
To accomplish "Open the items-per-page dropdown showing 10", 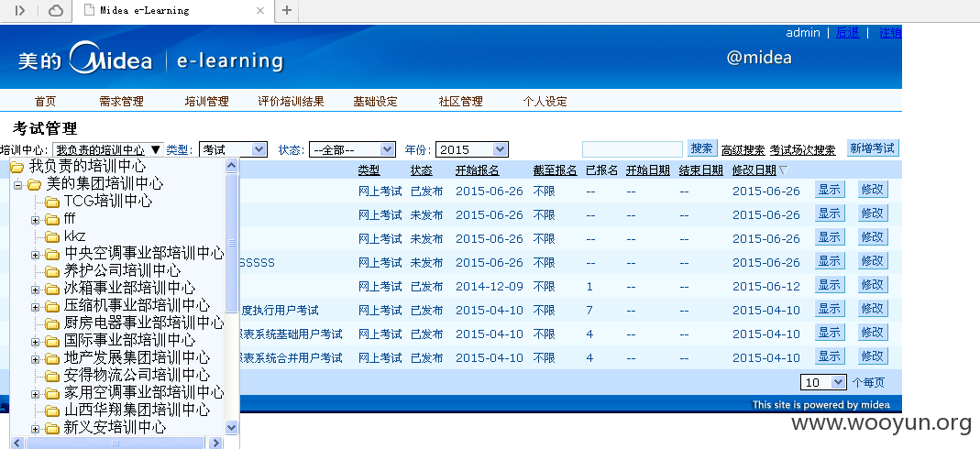I will pyautogui.click(x=824, y=382).
